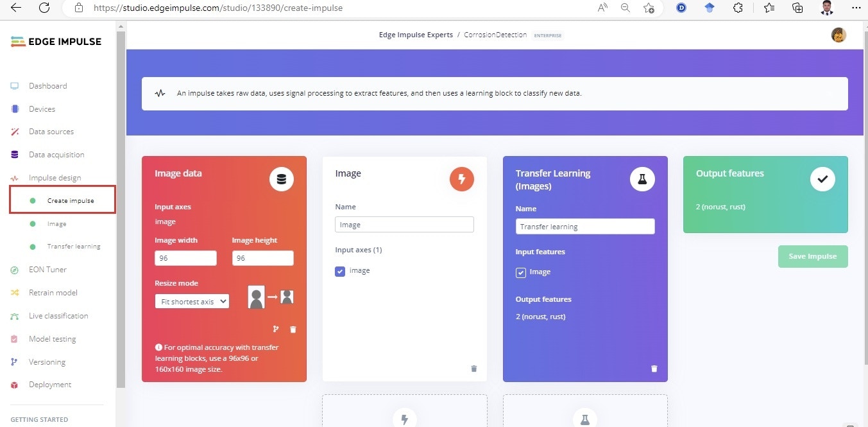The width and height of the screenshot is (868, 427).
Task: Add page to favorites star icon
Action: coord(649,8)
